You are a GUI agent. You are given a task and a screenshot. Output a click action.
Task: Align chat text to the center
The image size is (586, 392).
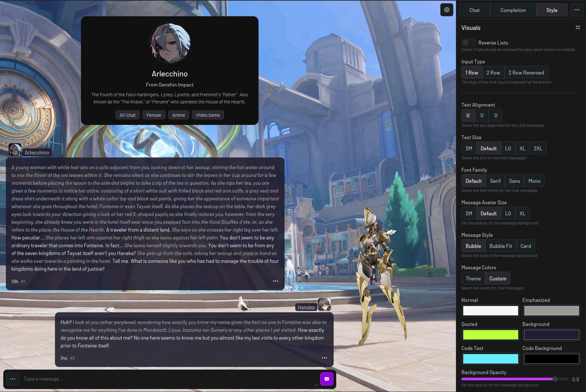coord(482,115)
